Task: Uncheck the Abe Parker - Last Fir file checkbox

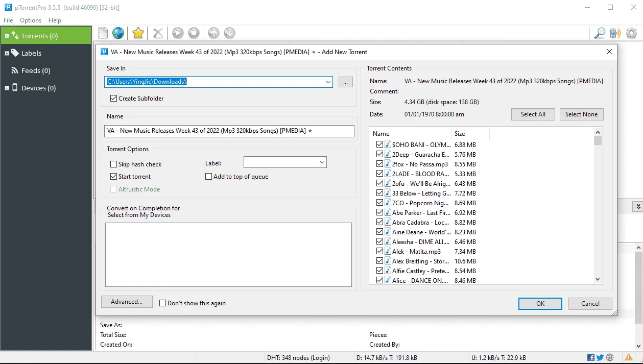Action: pyautogui.click(x=379, y=212)
